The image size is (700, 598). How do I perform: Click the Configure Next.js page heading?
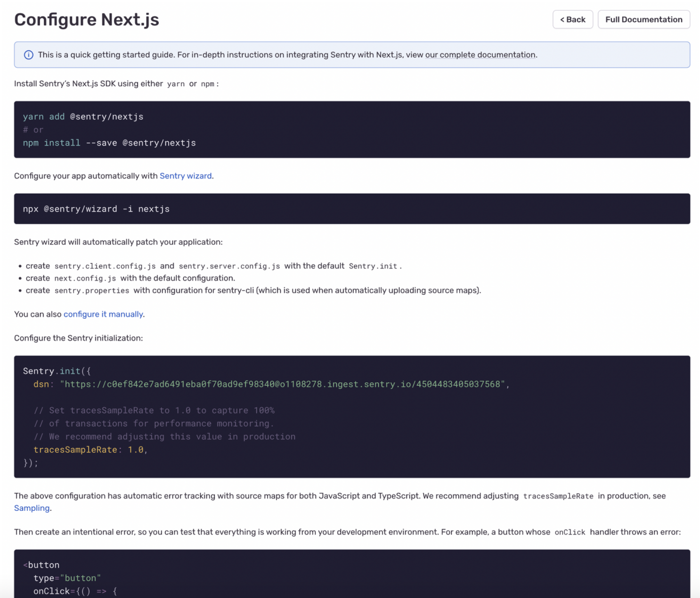[87, 20]
